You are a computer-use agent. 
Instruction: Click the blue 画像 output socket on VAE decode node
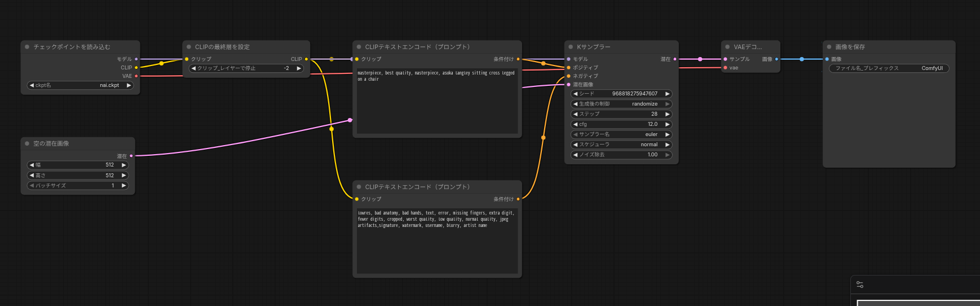(776, 59)
